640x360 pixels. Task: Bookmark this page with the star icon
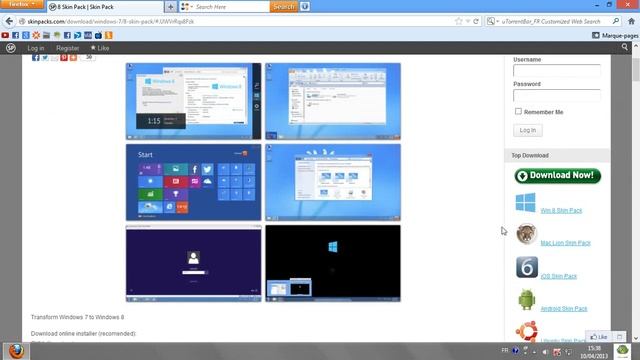(x=458, y=21)
